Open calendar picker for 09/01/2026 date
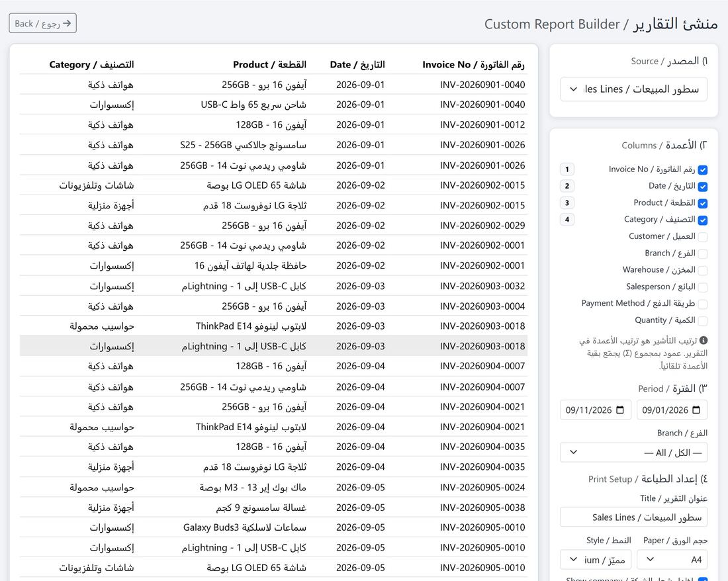This screenshot has height=581, width=728. [696, 410]
